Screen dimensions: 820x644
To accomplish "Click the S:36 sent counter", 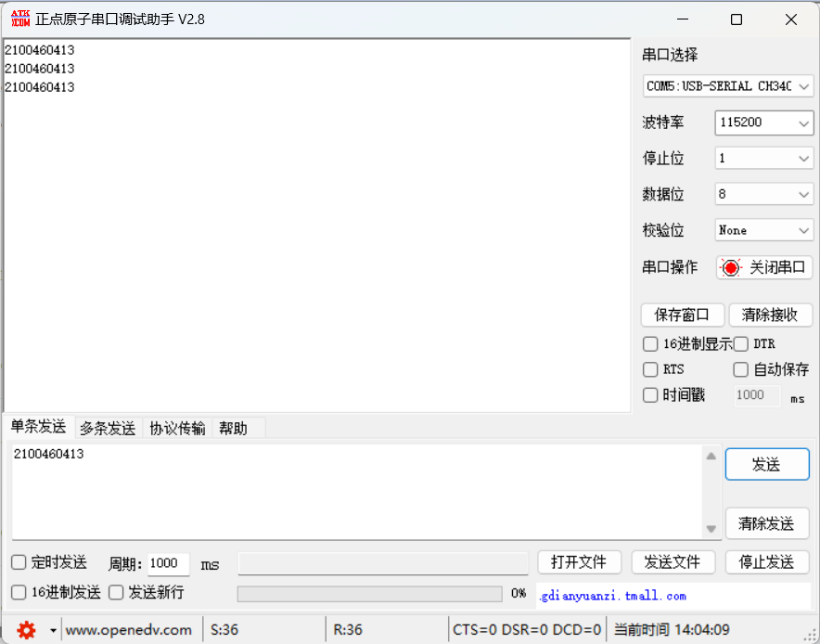I will coord(224,630).
